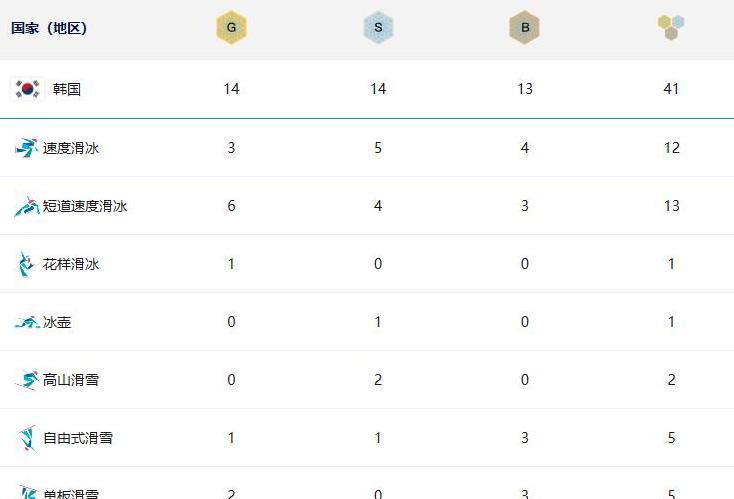Click the total medals cluster icon
This screenshot has width=734, height=499.
click(671, 27)
